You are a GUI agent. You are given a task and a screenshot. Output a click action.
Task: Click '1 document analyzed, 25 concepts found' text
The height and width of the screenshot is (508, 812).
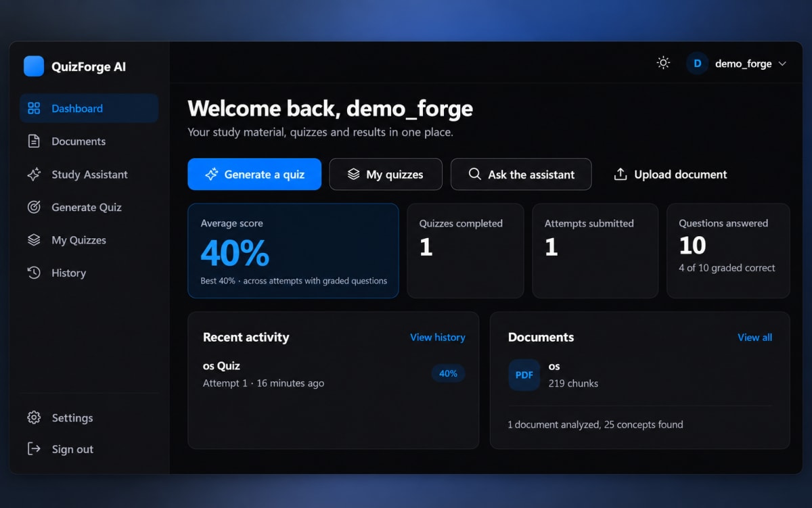coord(595,425)
